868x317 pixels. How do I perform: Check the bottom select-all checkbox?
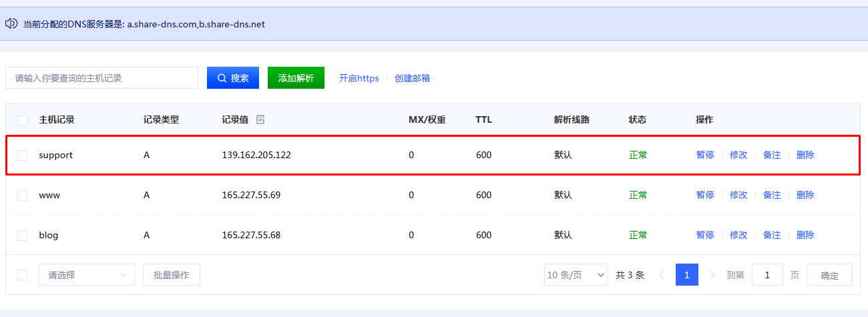[x=23, y=275]
